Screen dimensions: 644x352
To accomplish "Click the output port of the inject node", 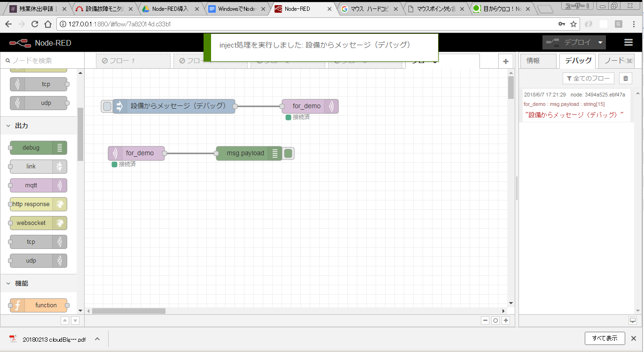I will pyautogui.click(x=235, y=106).
